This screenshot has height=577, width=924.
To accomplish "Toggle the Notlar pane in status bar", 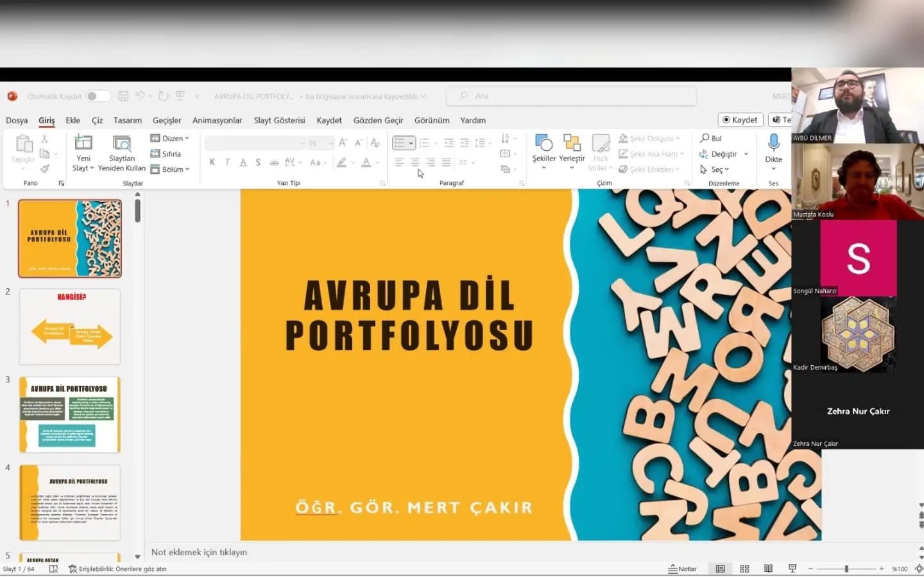I will click(x=682, y=569).
